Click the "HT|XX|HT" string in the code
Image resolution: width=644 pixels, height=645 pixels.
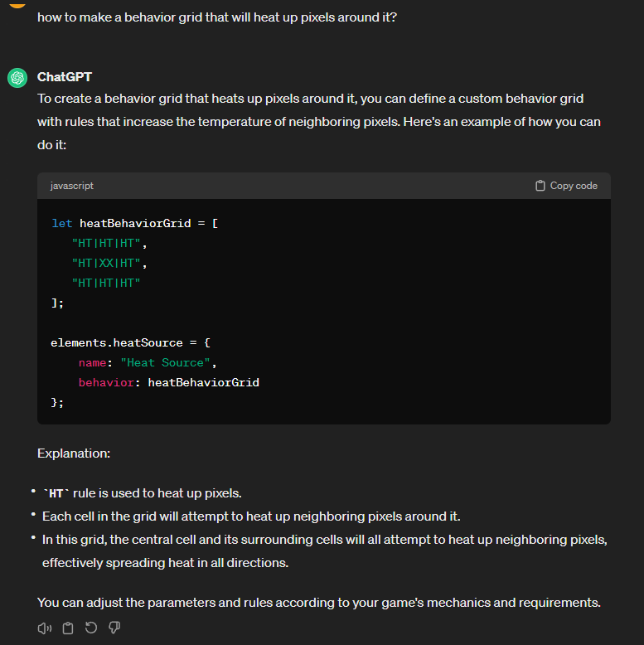coord(109,264)
